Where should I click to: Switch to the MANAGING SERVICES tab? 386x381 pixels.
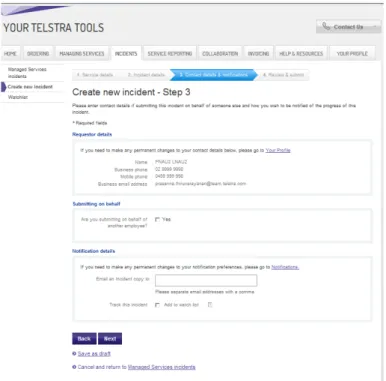(82, 54)
